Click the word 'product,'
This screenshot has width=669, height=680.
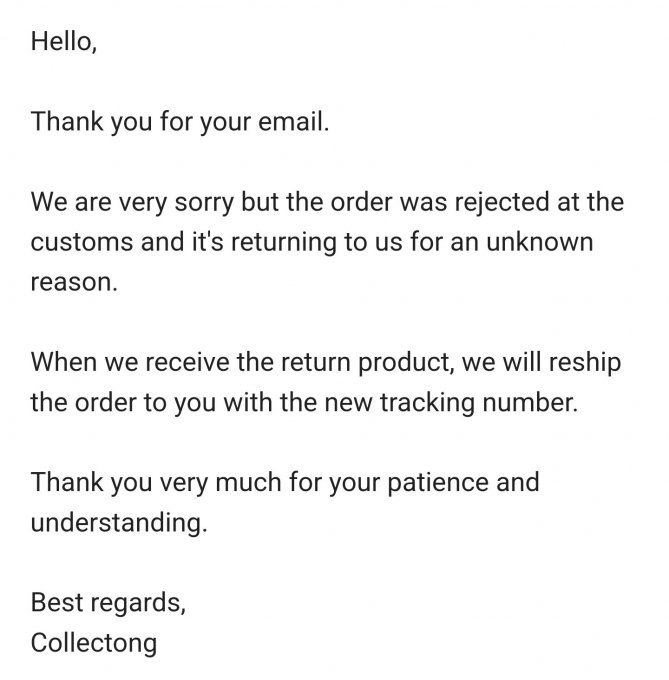401,363
